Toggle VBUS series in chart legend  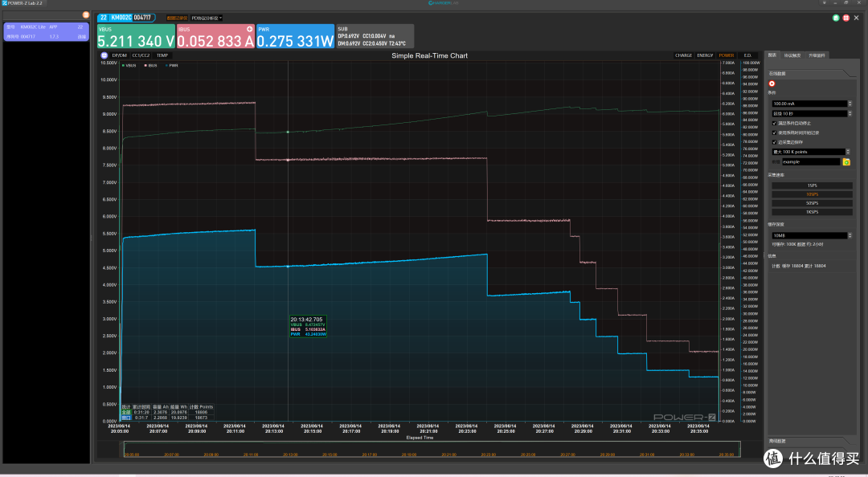coord(129,65)
